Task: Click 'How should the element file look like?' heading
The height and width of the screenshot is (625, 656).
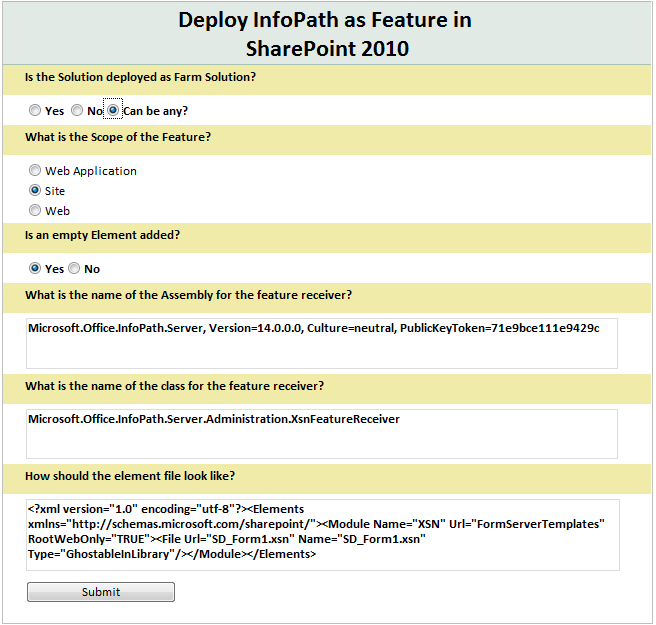Action: point(130,476)
